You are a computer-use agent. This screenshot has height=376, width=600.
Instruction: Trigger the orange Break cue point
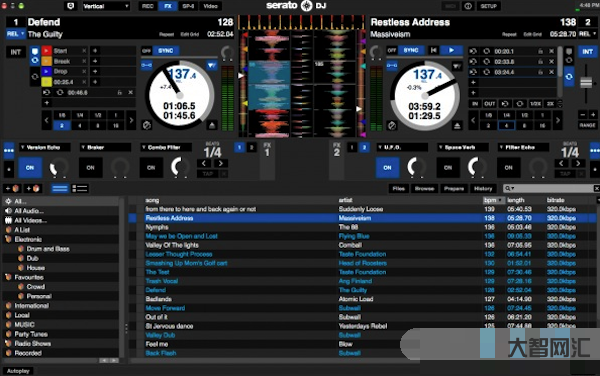46,61
